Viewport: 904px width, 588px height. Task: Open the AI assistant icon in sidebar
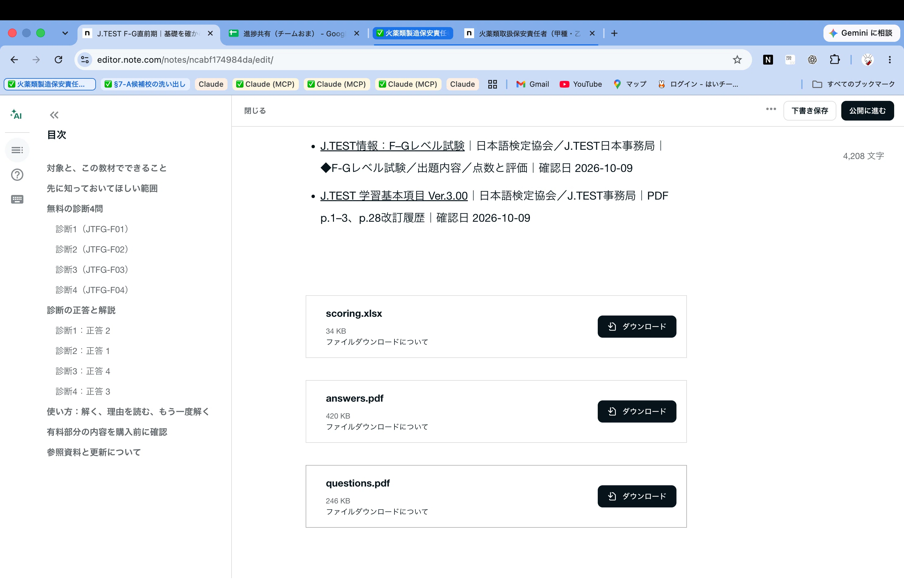click(16, 114)
